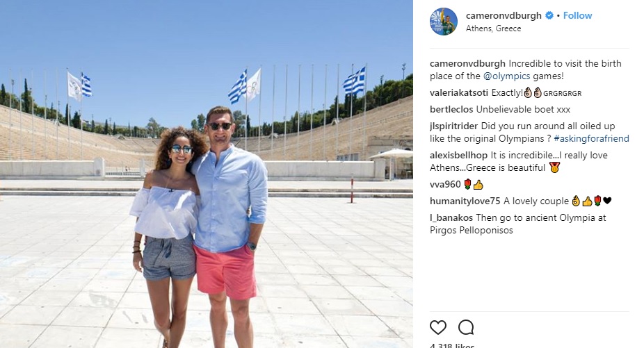View vva960's profile
This screenshot has height=348, width=644.
[445, 184]
